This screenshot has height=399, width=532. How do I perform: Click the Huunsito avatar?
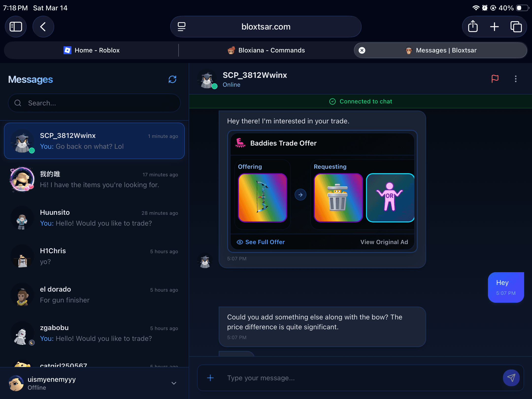(x=22, y=218)
